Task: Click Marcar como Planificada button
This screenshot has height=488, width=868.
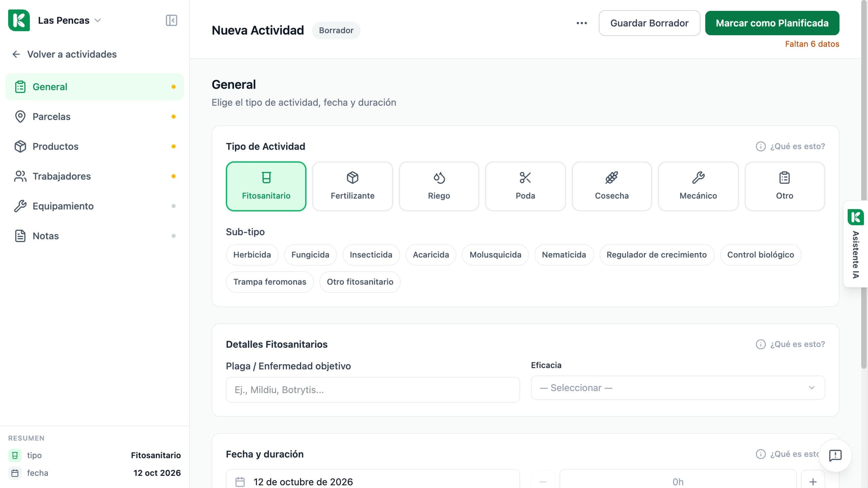Action: [772, 23]
